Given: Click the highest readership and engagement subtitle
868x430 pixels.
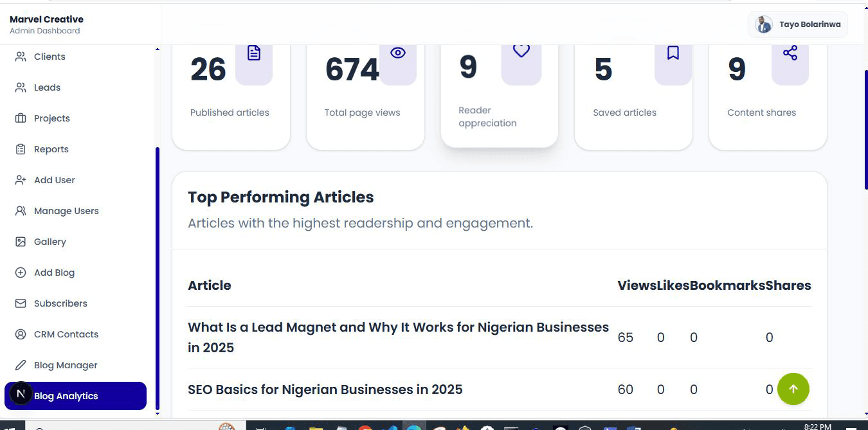Looking at the screenshot, I should pyautogui.click(x=361, y=224).
